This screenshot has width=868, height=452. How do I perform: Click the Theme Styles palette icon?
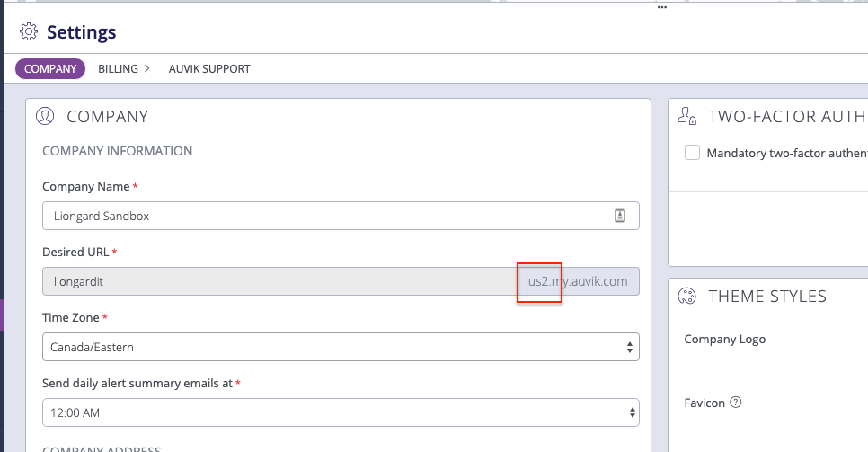click(687, 296)
